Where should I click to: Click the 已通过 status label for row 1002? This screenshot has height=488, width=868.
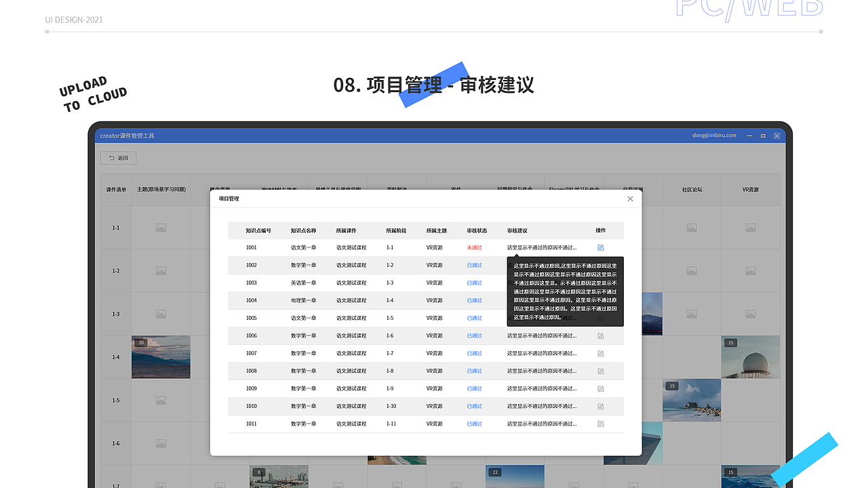pyautogui.click(x=474, y=265)
